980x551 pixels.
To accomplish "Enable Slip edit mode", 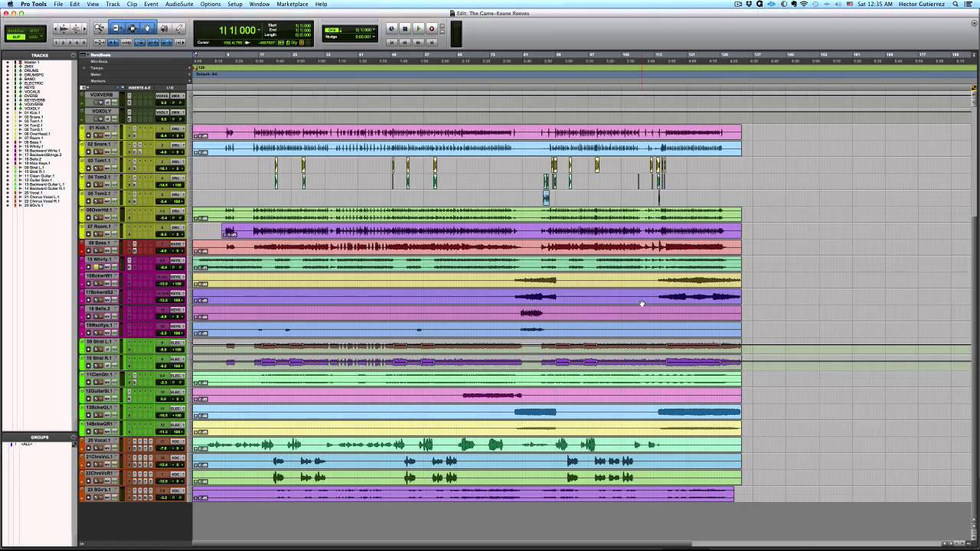I will pyautogui.click(x=15, y=37).
